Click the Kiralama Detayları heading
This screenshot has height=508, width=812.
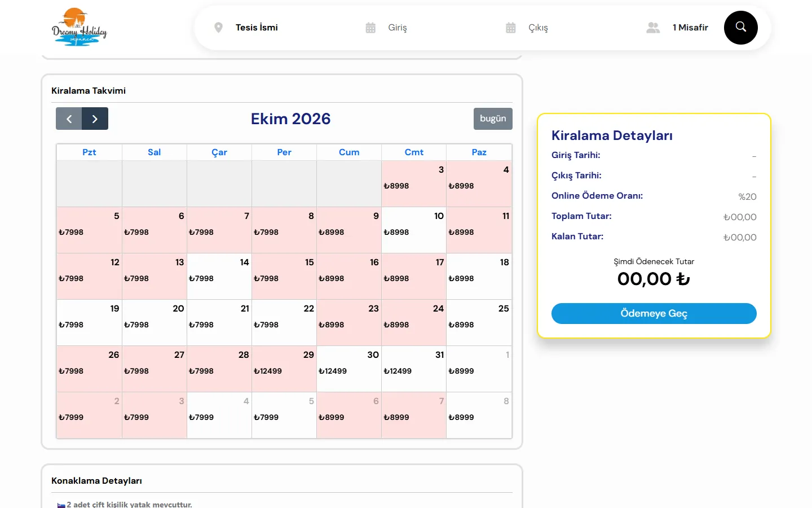(x=612, y=135)
